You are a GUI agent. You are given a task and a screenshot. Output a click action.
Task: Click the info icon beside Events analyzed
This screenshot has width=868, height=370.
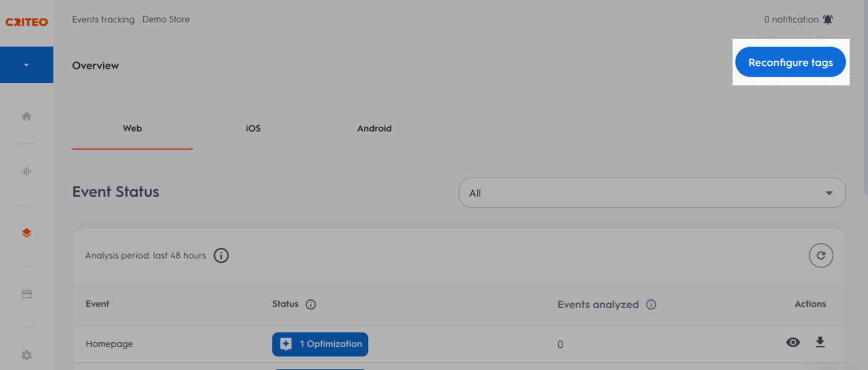coord(651,305)
